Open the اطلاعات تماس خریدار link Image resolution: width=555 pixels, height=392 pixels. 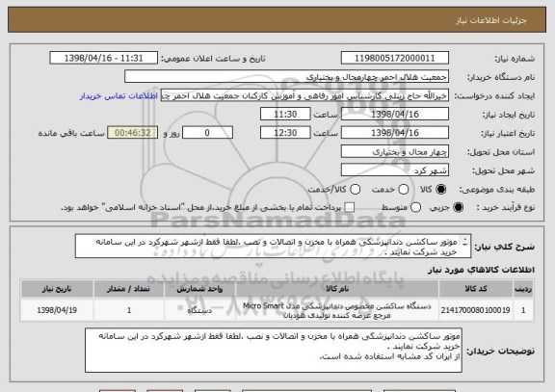pos(119,96)
